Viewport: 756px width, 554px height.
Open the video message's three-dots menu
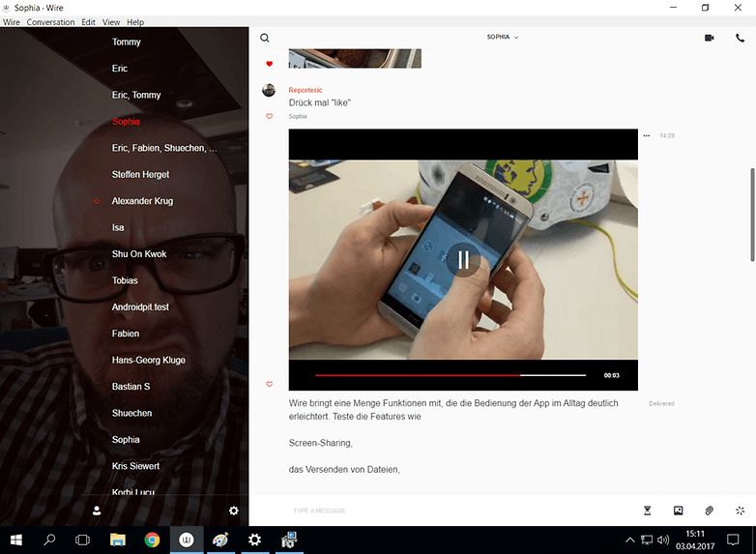(647, 135)
